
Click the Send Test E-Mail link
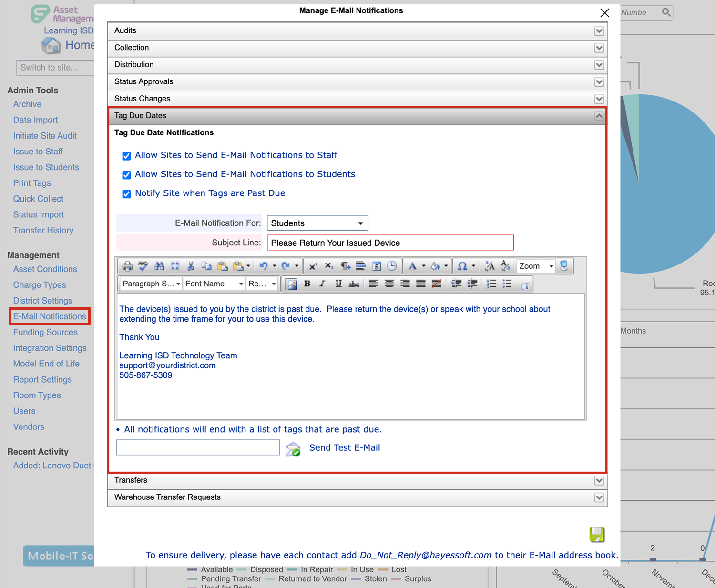click(x=345, y=447)
